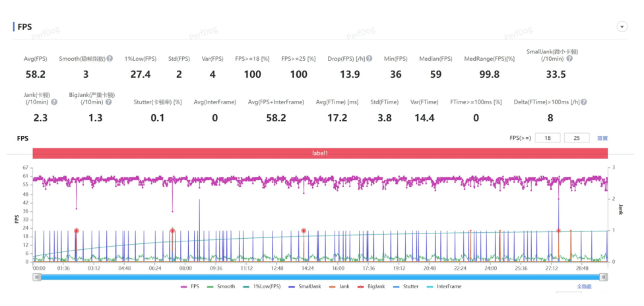Click help icon next to SmallJank (/10min)
644x306 pixels.
pyautogui.click(x=569, y=59)
